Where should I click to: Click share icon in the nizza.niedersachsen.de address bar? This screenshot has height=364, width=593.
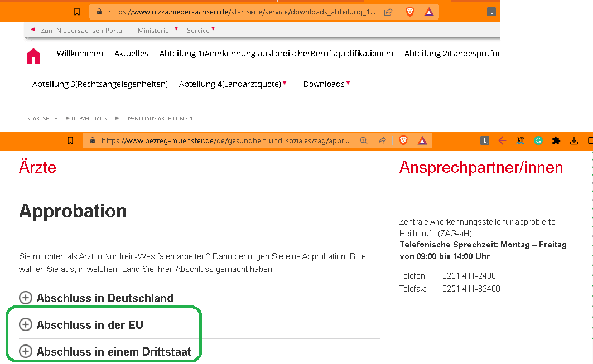[388, 12]
